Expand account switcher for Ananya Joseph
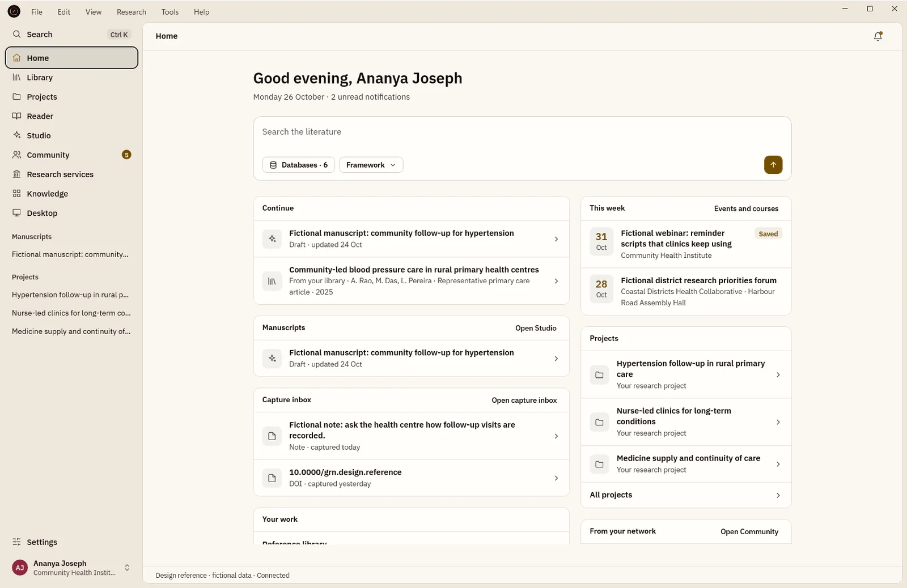 [x=127, y=568]
